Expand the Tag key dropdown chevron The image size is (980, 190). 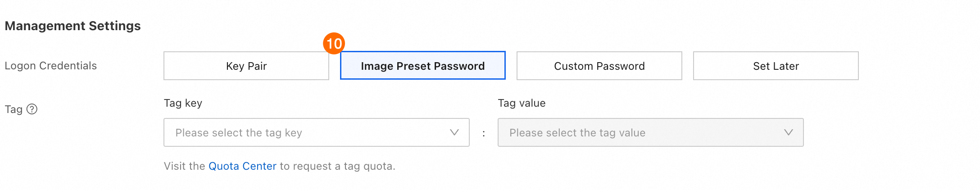tap(454, 132)
